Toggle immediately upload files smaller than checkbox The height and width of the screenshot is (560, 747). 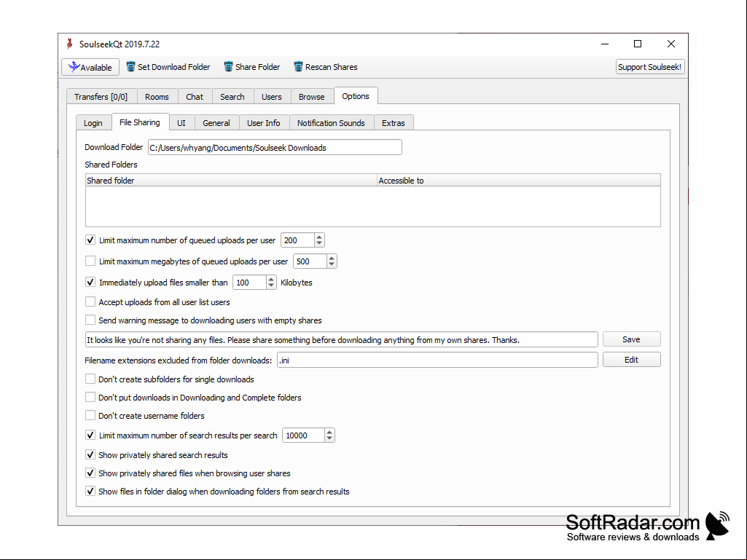click(90, 282)
